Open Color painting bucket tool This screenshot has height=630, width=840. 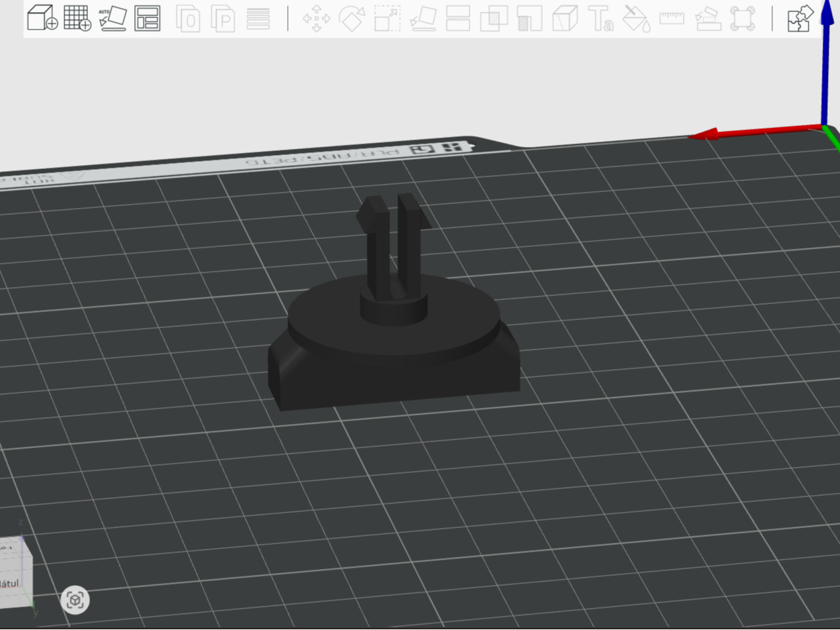[636, 18]
